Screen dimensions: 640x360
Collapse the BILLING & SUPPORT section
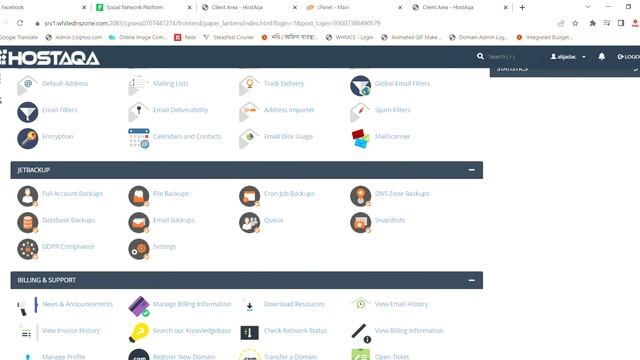pyautogui.click(x=471, y=280)
